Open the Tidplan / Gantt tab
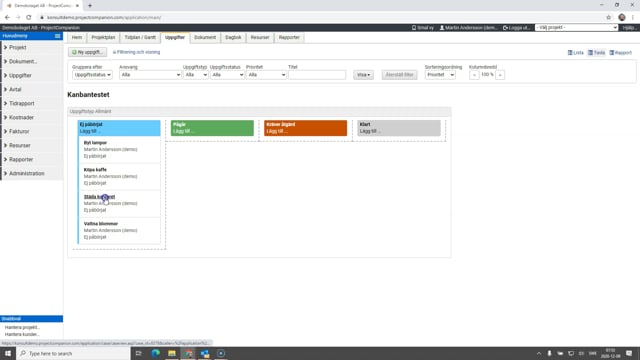 140,38
